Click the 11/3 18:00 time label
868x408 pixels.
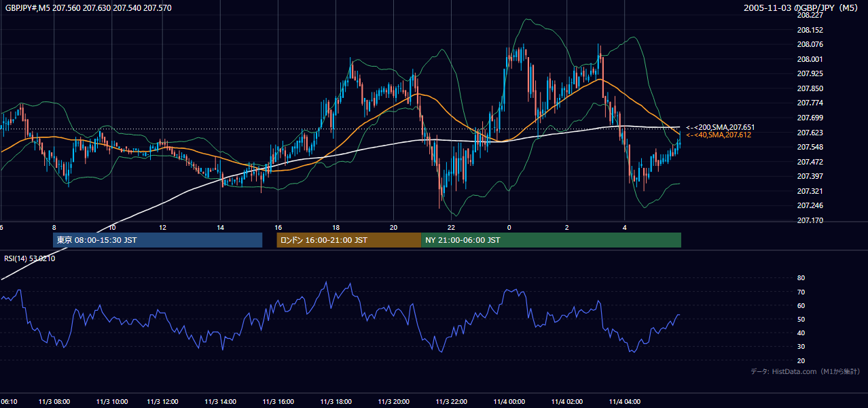[x=336, y=402]
